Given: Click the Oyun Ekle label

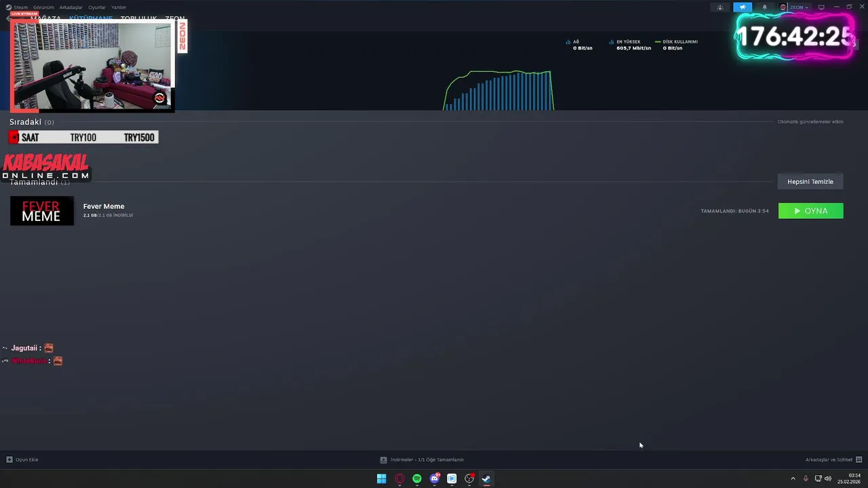Looking at the screenshot, I should 27,460.
